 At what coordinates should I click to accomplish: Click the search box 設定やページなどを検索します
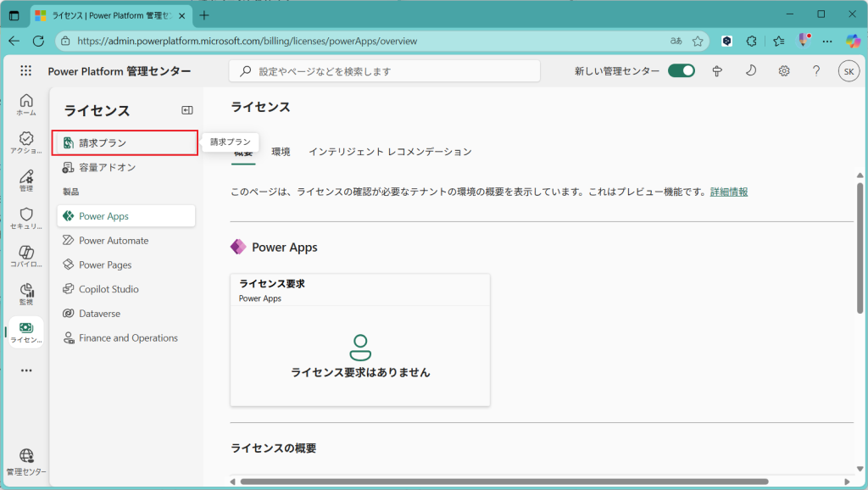click(x=385, y=71)
